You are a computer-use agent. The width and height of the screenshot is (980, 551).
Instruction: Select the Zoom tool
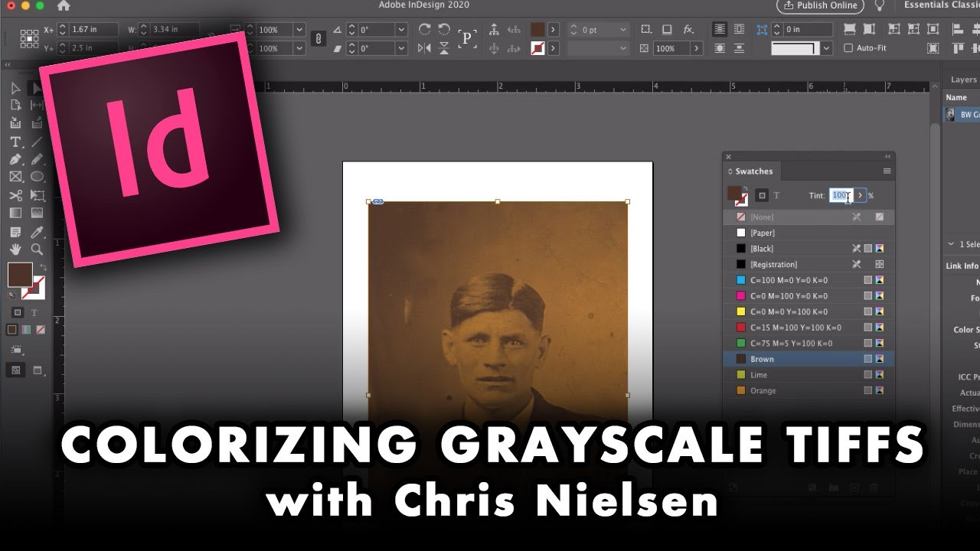(38, 249)
